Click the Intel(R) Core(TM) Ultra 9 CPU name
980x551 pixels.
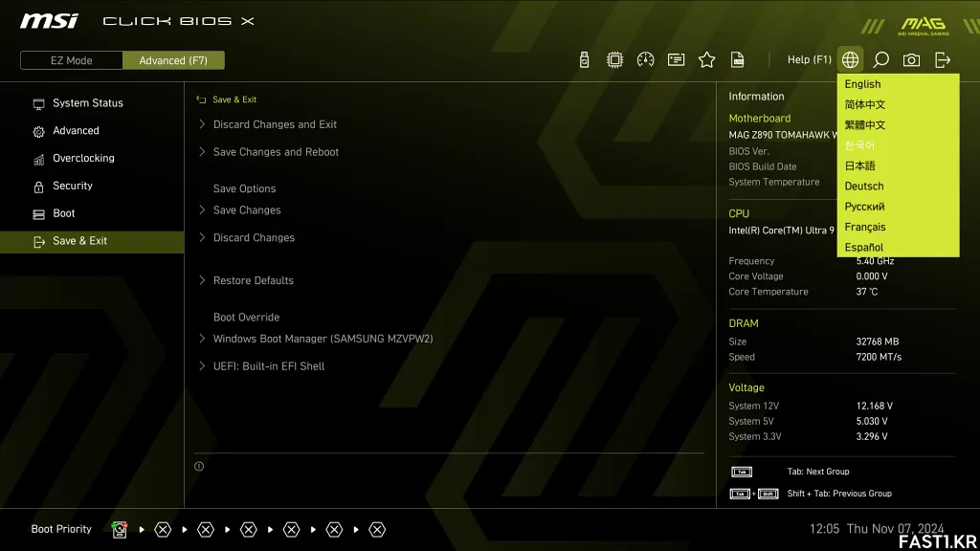[x=781, y=231]
